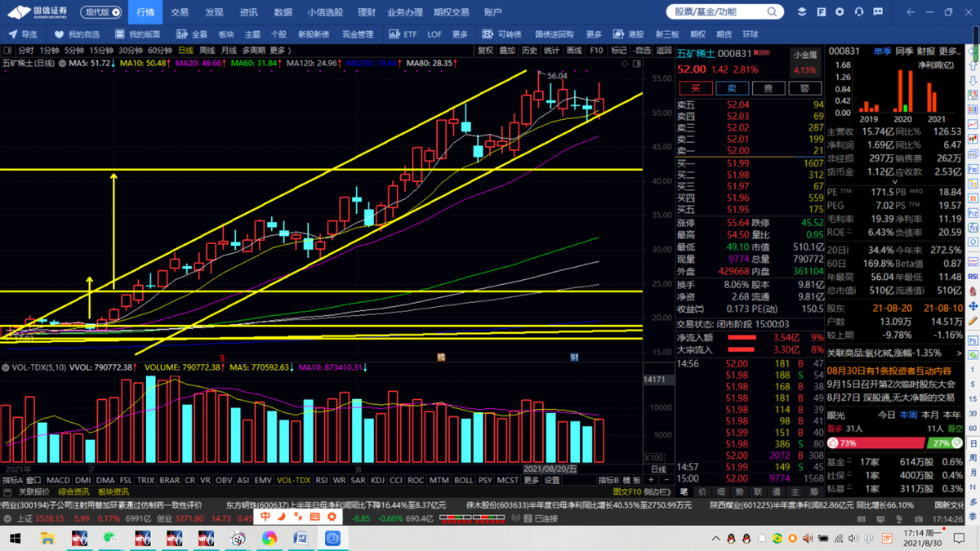Screen dimensions: 980x551
Task: Expand 更多 in financial chart header
Action: pos(950,51)
